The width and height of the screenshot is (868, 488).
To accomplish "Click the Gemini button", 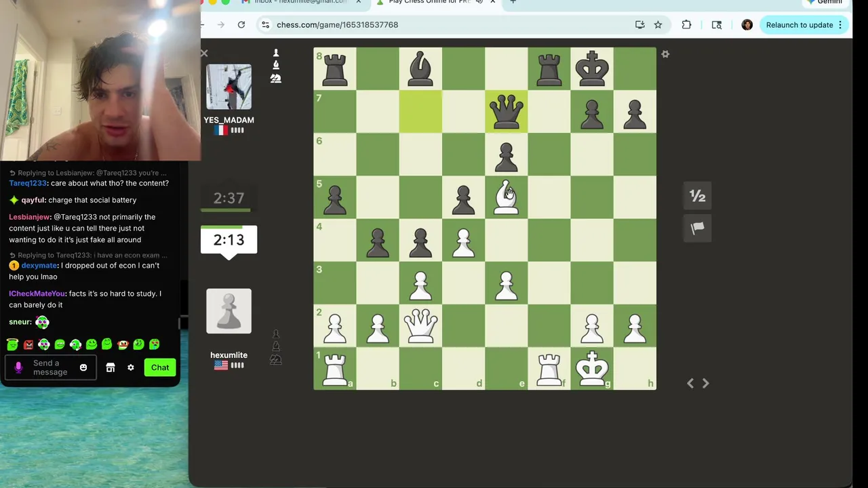I will coord(824,3).
